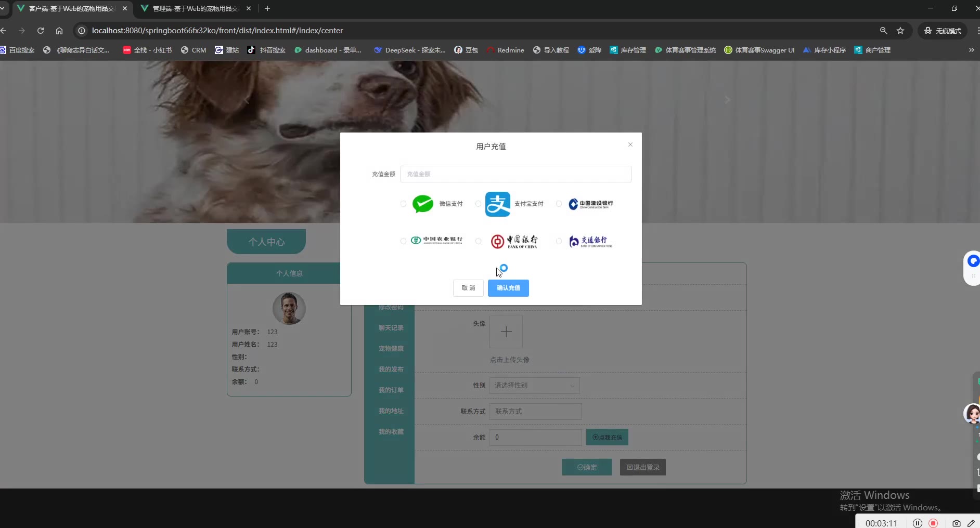Open the CRM bookmark
The height and width of the screenshot is (528, 980).
tap(194, 50)
